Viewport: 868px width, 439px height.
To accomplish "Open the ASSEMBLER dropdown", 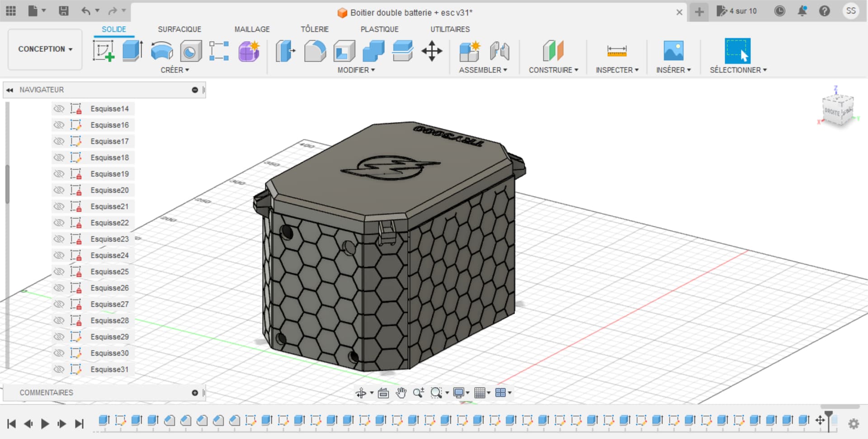I will (483, 70).
